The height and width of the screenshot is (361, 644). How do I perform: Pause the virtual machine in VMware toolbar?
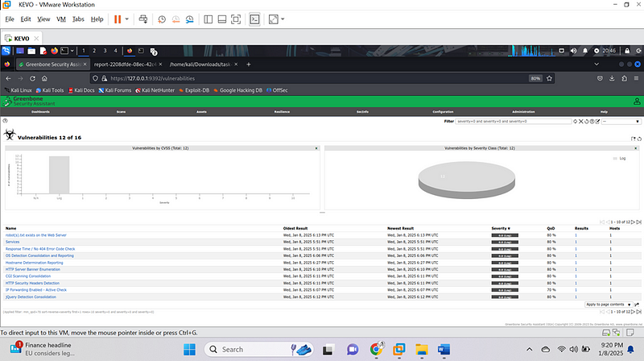(x=118, y=19)
